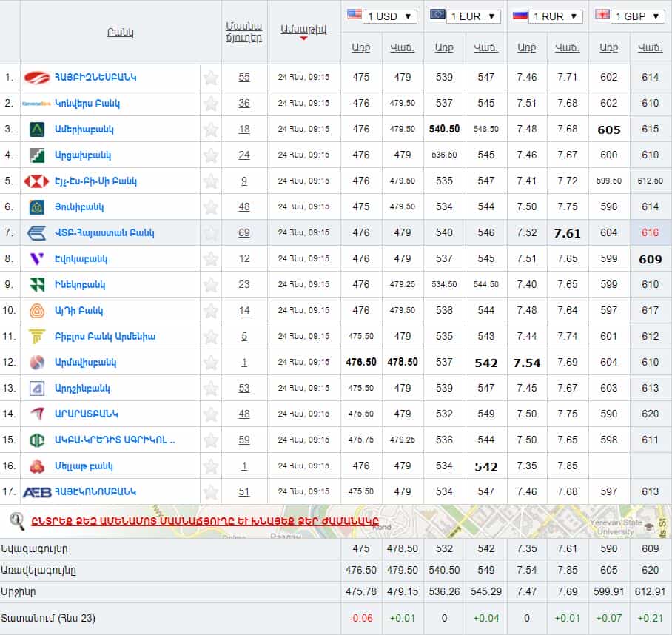
Task: Open the Araratbank name link
Action: click(87, 414)
